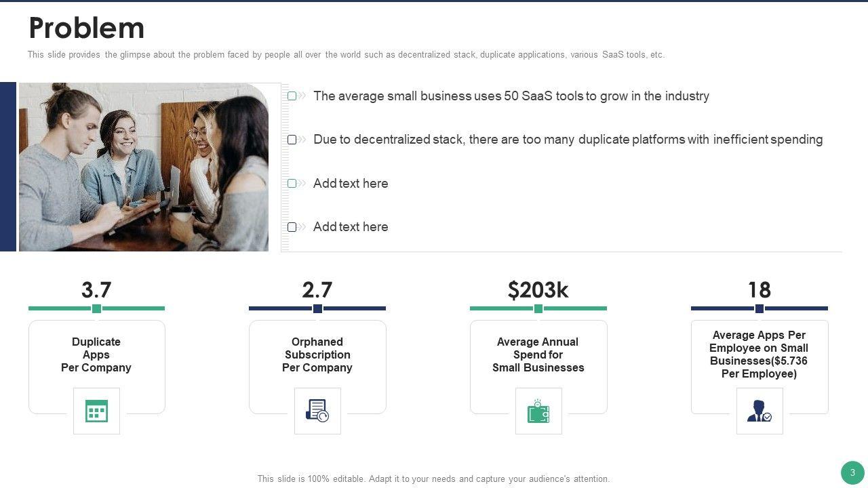Toggle the checkbox for the first 'Add text here'
The width and height of the screenshot is (868, 488).
[292, 184]
